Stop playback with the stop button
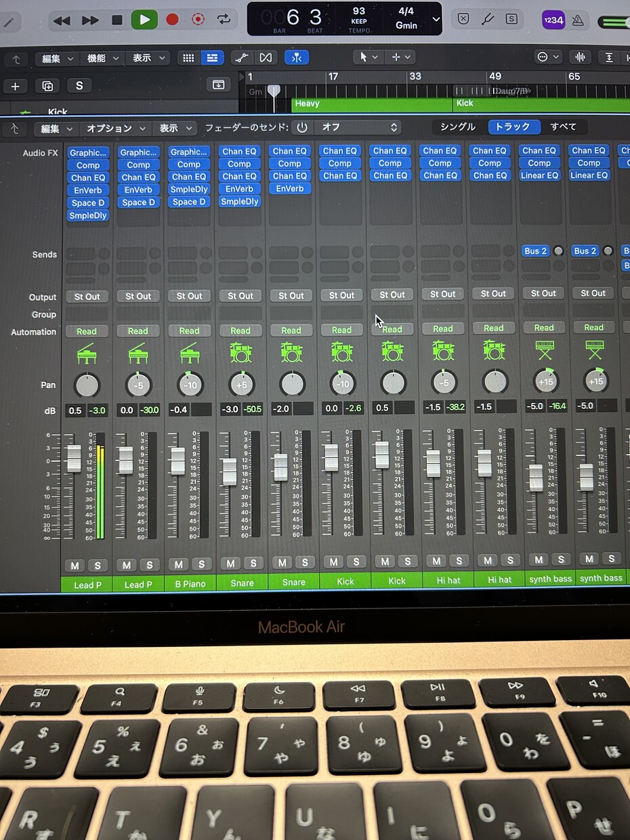The height and width of the screenshot is (840, 630). tap(117, 20)
